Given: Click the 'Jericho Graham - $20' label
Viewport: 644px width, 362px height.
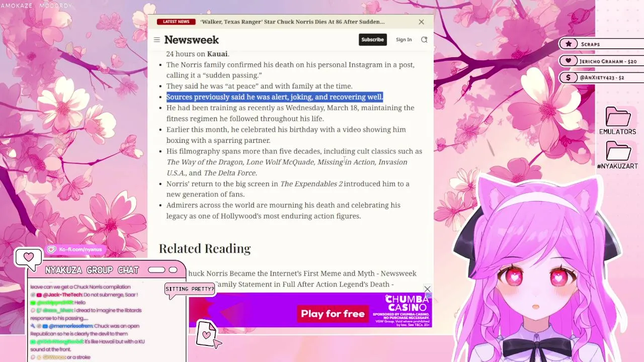Looking at the screenshot, I should coord(608,61).
